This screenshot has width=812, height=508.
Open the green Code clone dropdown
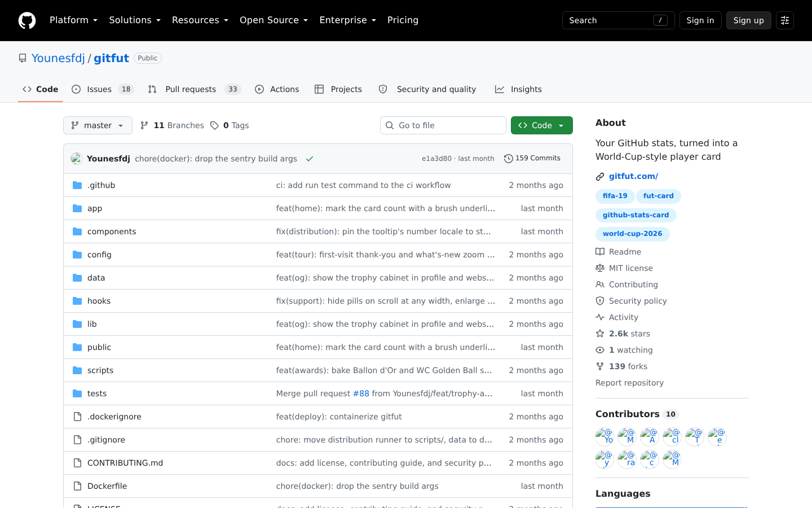pos(542,125)
